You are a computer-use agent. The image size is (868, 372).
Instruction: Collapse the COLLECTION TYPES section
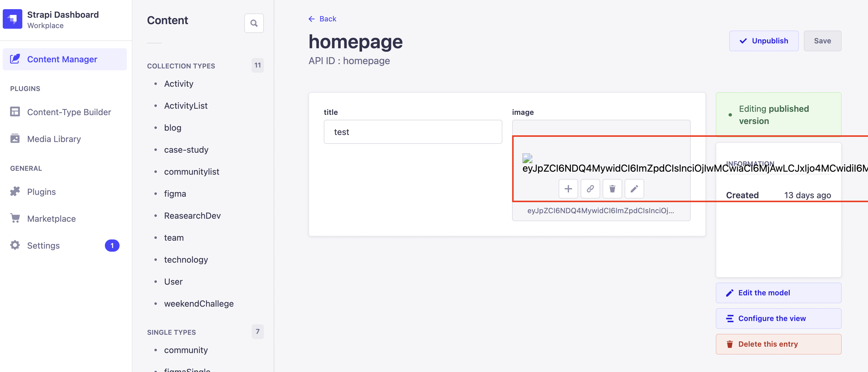click(181, 66)
